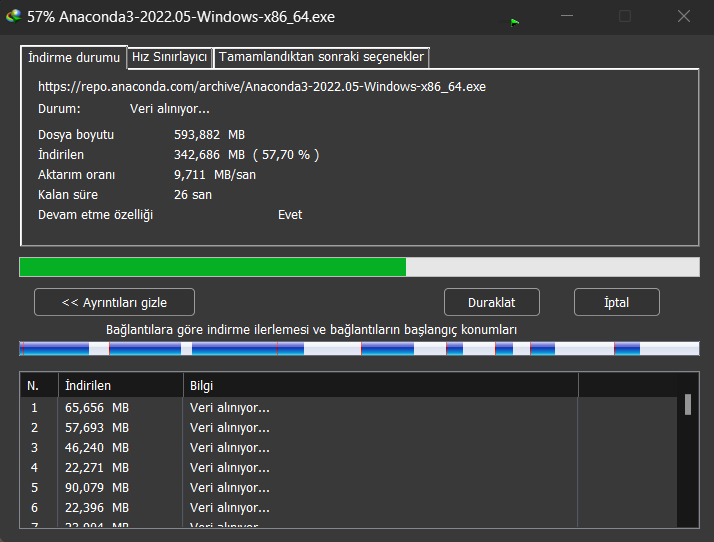Image resolution: width=714 pixels, height=542 pixels.
Task: Click the << Ayrıntıları gizle button
Action: pos(114,302)
